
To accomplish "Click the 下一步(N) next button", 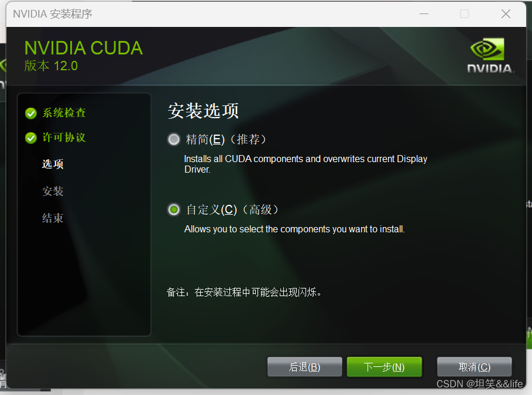I will coord(384,367).
